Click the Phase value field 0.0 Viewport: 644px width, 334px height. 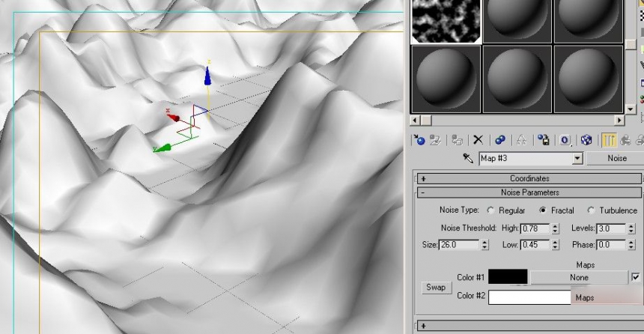[x=611, y=245]
